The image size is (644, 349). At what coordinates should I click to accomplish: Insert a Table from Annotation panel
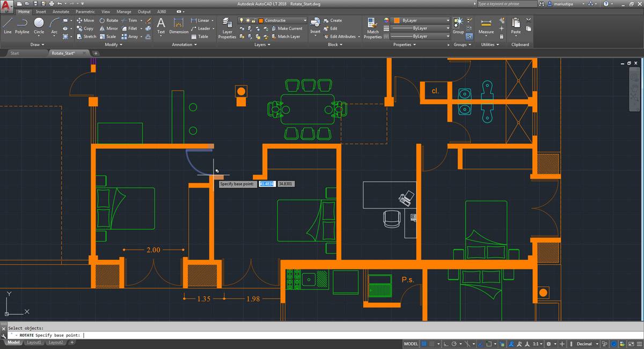pyautogui.click(x=200, y=37)
